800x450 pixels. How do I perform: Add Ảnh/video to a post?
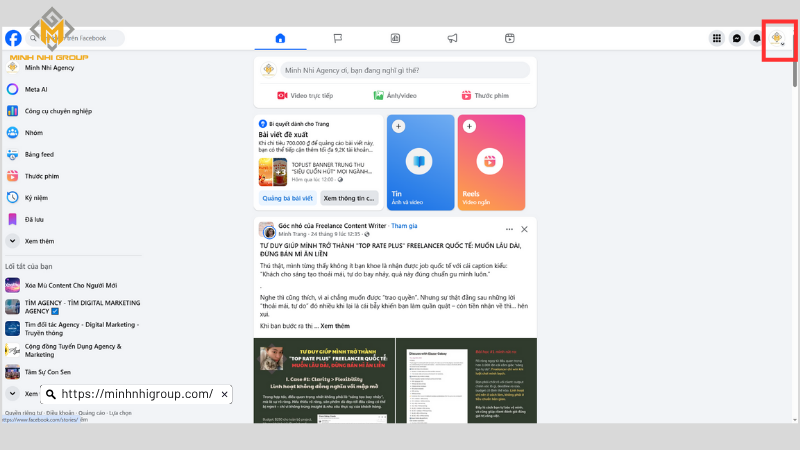pos(395,95)
